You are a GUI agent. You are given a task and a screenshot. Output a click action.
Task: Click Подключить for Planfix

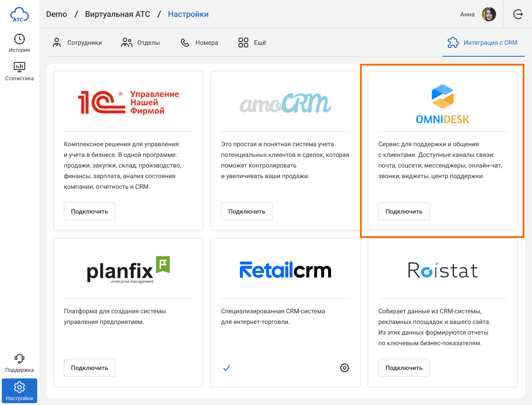click(x=90, y=368)
